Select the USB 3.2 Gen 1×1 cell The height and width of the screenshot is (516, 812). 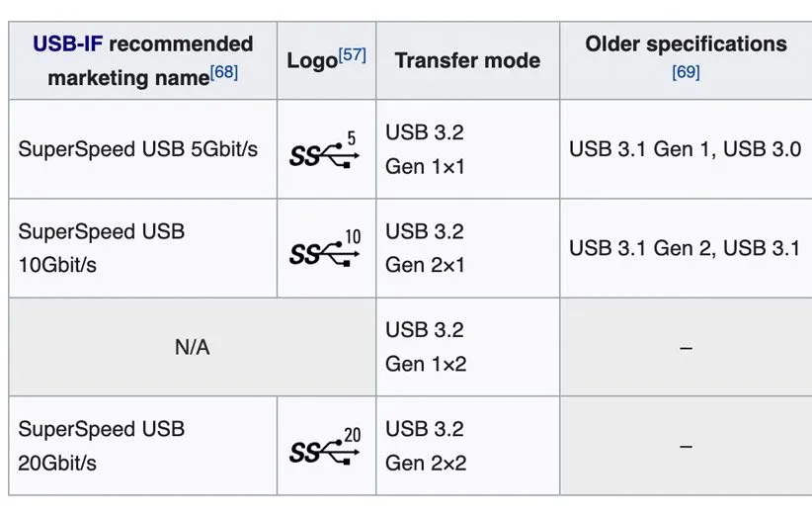pyautogui.click(x=425, y=149)
